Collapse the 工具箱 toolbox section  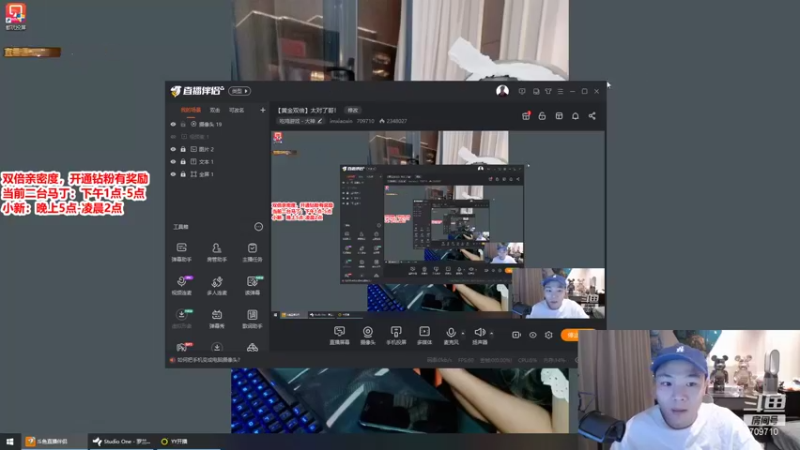(x=259, y=227)
